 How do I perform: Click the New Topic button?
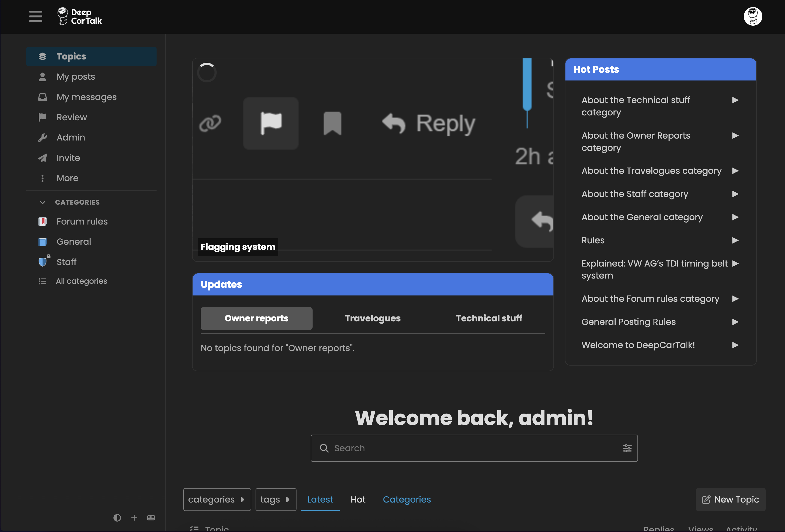[730, 499]
